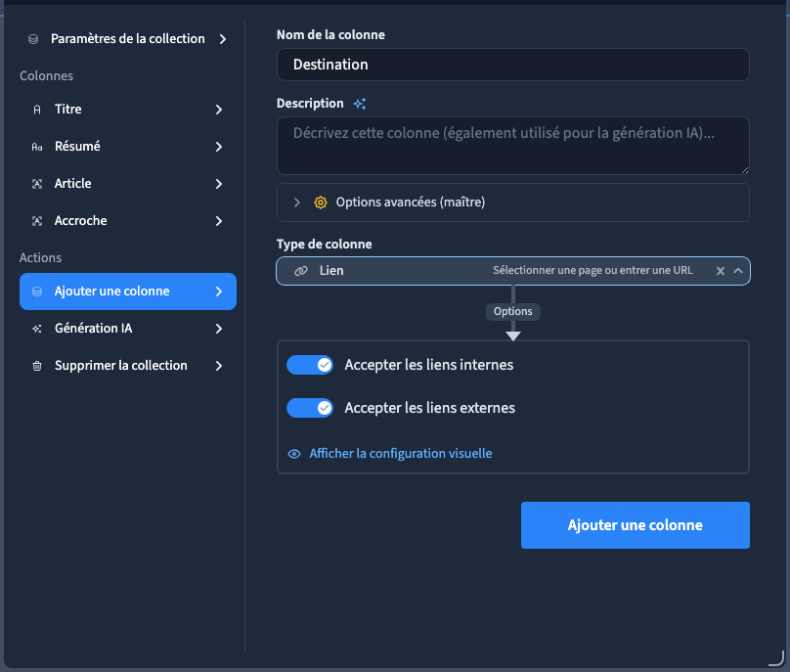
Task: Collapse the Type de colonne dropdown
Action: pyautogui.click(x=738, y=271)
